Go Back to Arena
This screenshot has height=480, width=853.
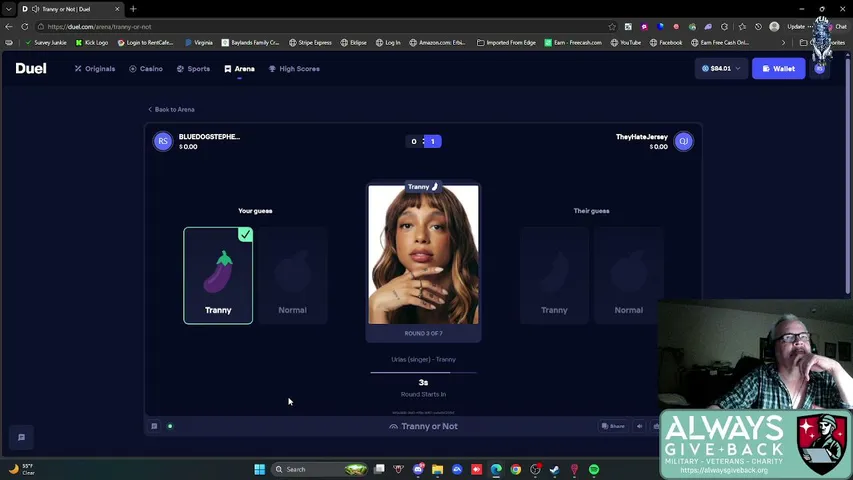click(x=171, y=109)
